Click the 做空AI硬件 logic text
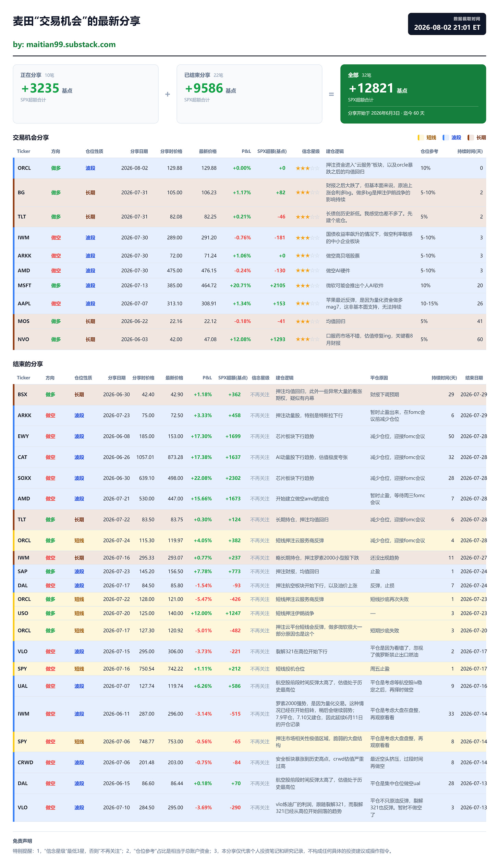 point(338,271)
